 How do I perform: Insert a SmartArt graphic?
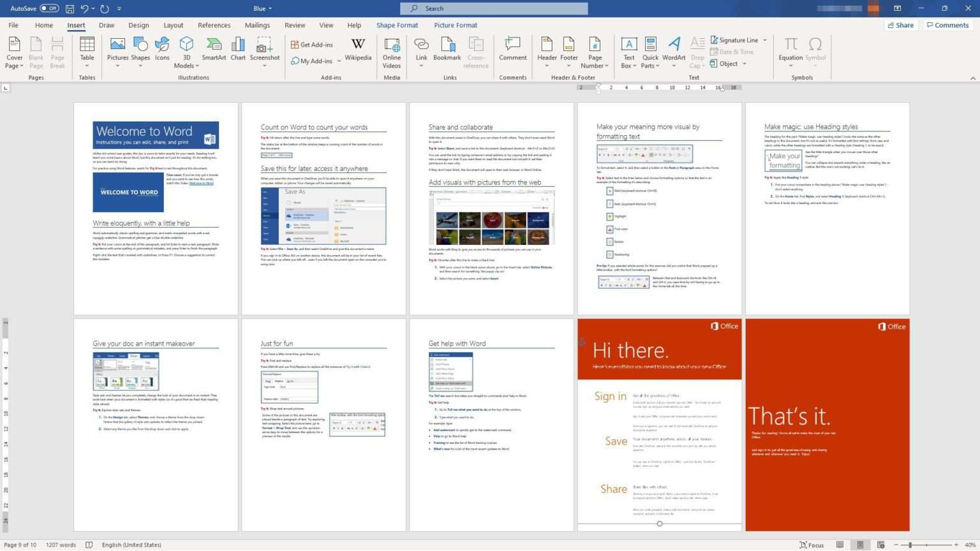point(213,51)
